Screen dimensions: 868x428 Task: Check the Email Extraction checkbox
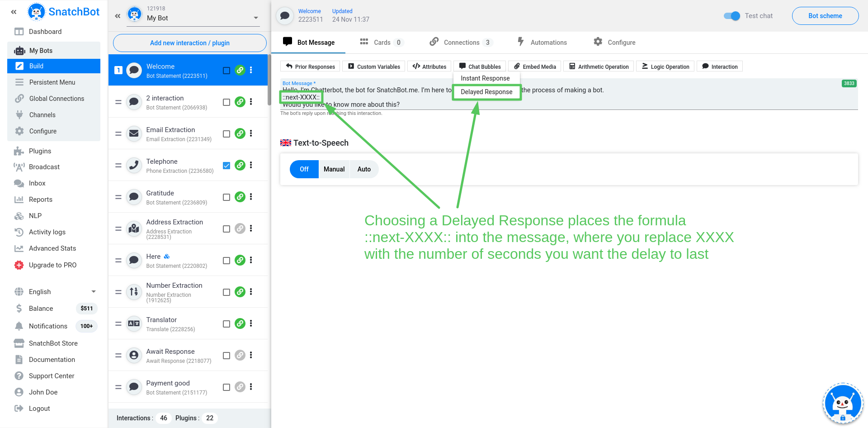pyautogui.click(x=226, y=134)
